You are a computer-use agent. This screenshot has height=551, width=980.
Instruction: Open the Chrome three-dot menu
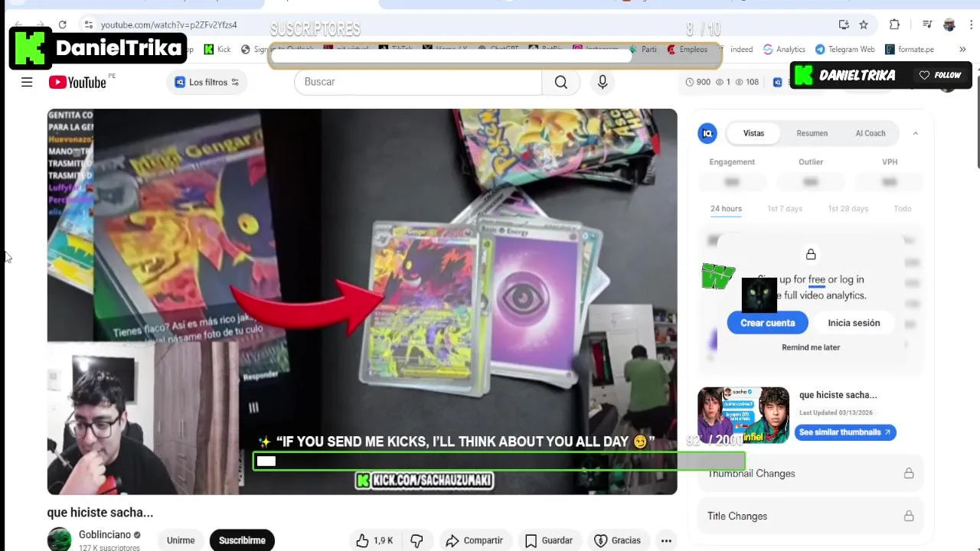(971, 24)
